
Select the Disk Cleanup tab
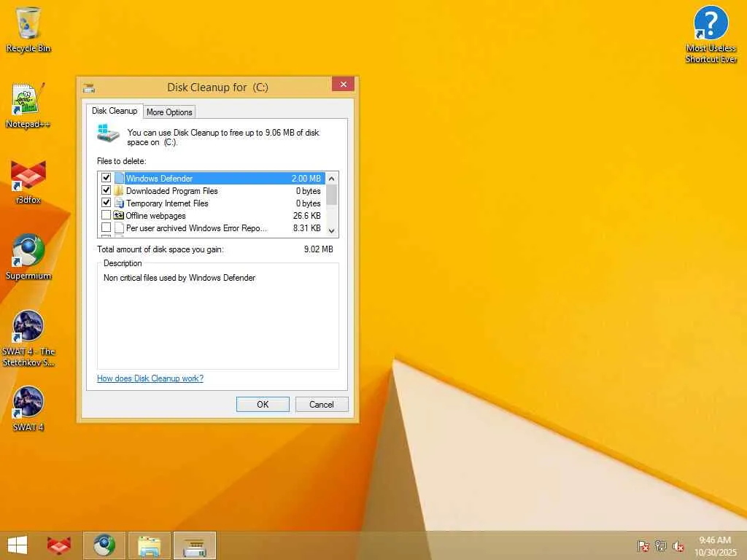(x=115, y=111)
